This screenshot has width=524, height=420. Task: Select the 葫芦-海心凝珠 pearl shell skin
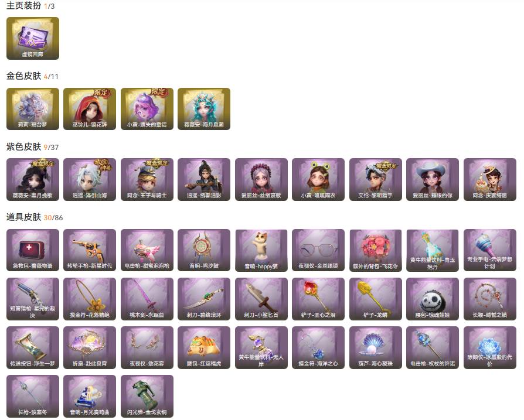tap(376, 347)
